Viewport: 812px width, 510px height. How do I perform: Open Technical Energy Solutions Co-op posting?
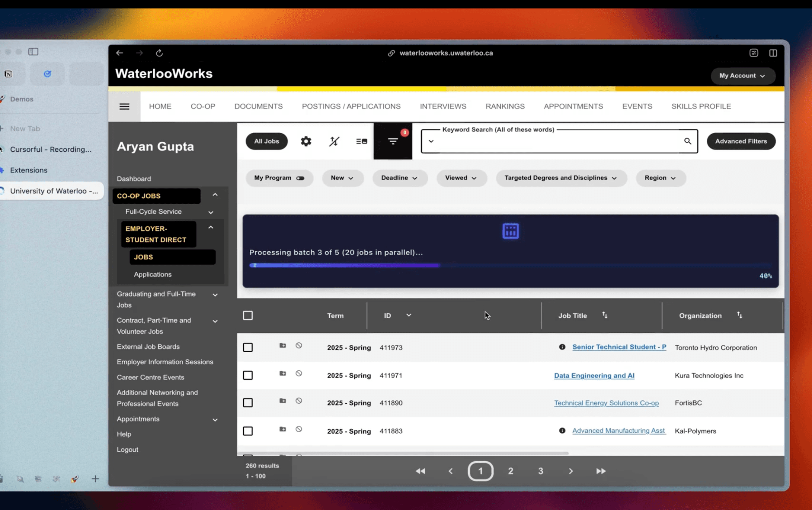point(606,403)
